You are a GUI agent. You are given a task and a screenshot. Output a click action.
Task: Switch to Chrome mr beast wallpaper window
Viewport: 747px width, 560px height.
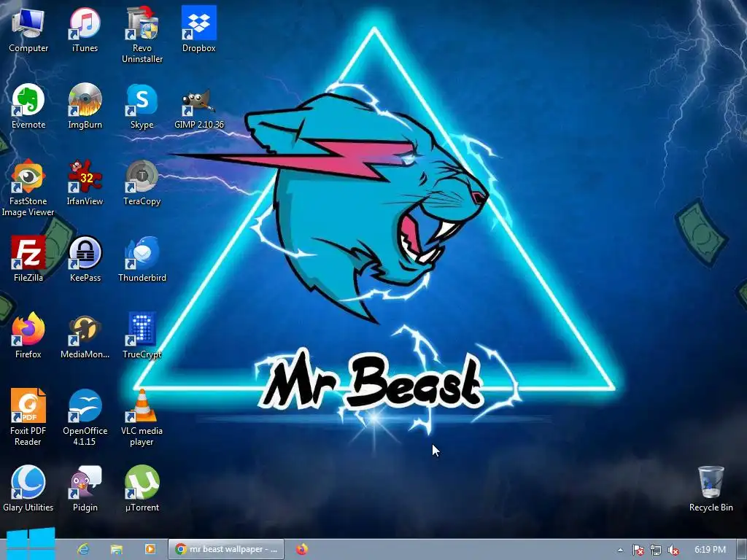(226, 549)
